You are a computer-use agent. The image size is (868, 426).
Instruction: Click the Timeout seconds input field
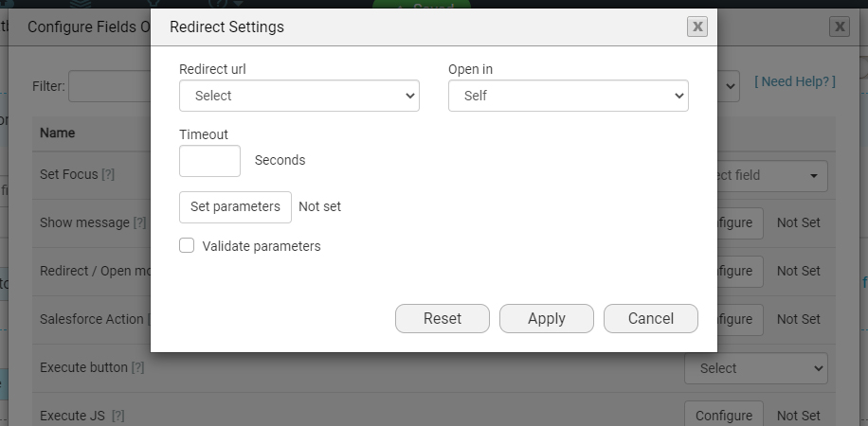pos(209,161)
